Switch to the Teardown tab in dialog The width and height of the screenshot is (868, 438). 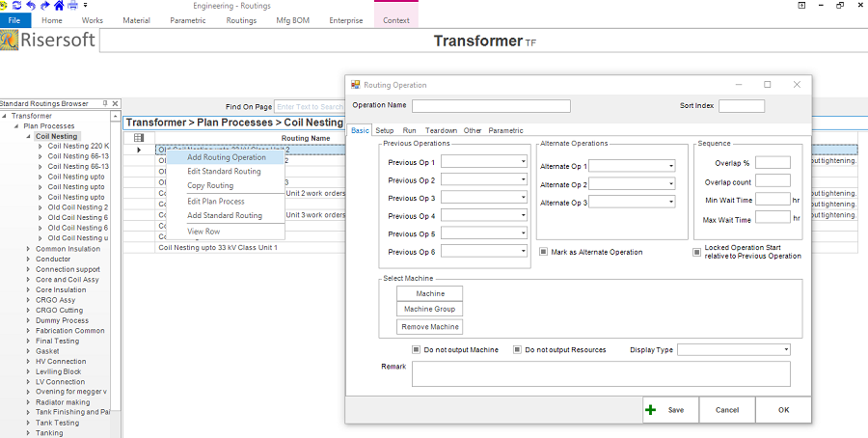441,130
